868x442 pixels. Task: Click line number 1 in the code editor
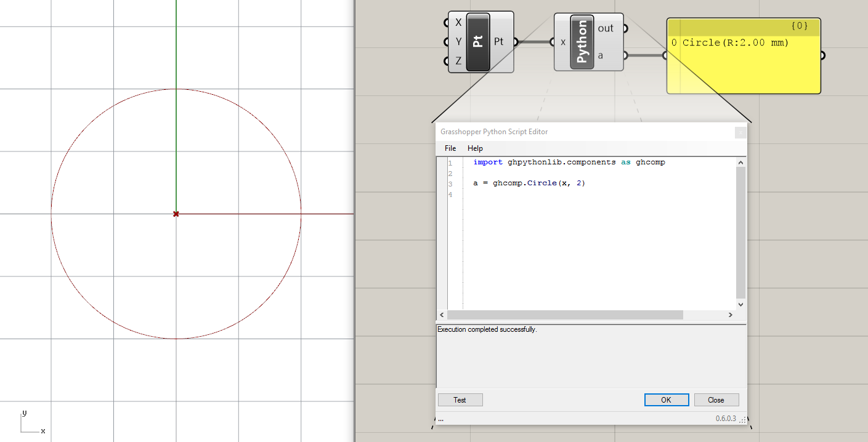[x=450, y=162]
